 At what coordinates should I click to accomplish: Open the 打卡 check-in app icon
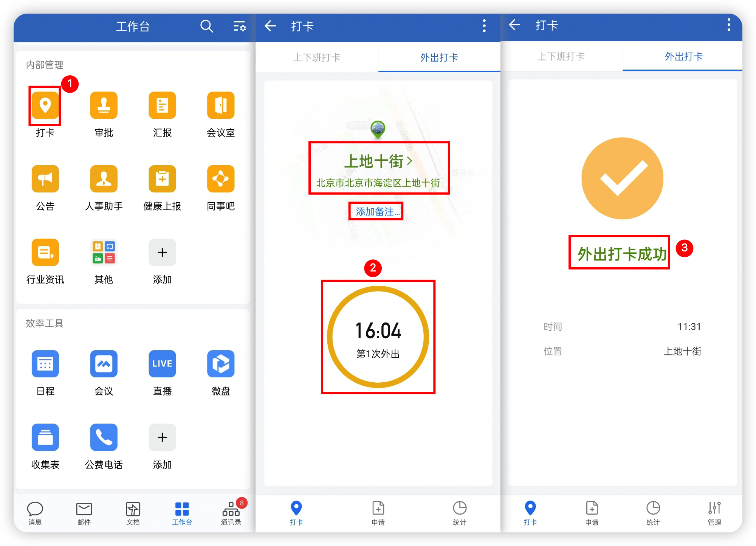pos(45,106)
